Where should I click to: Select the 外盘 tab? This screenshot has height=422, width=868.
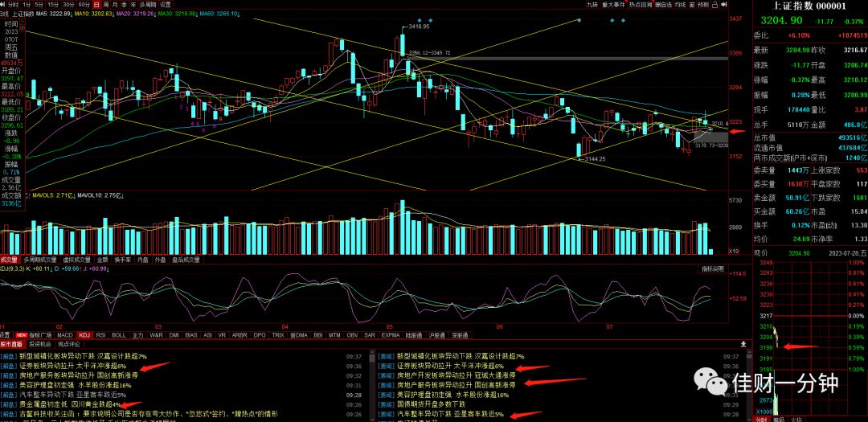click(x=161, y=259)
